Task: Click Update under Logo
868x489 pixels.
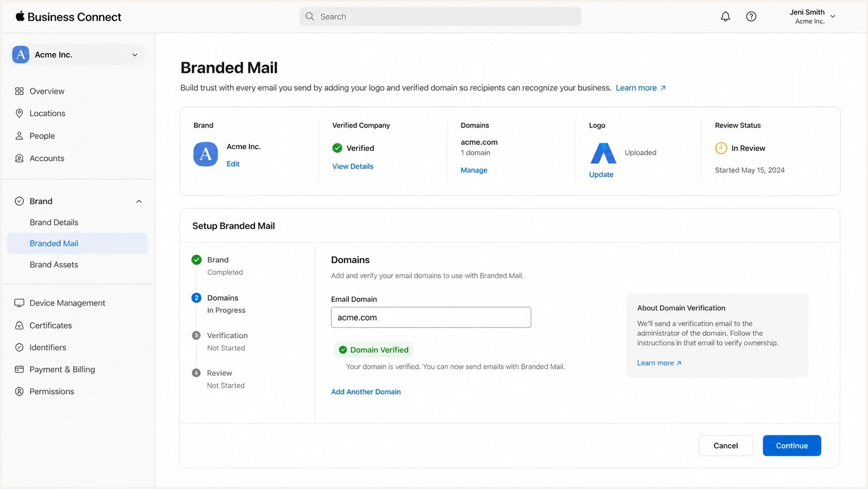Action: (601, 175)
